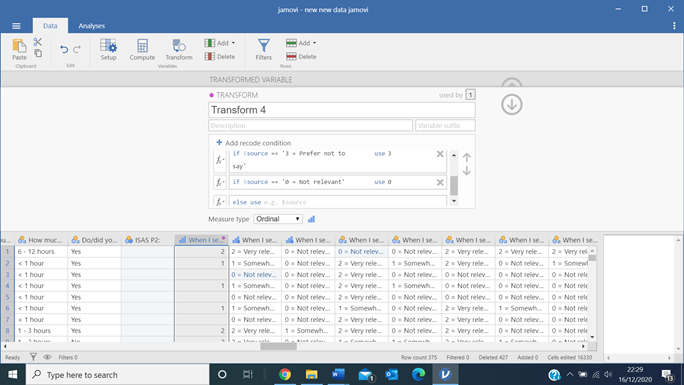Image resolution: width=684 pixels, height=385 pixels.
Task: Select the 'How muc...' column header
Action: 41,240
